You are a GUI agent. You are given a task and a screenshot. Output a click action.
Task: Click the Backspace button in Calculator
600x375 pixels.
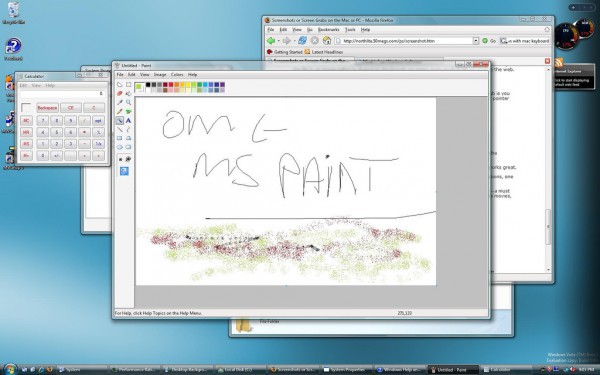tap(47, 108)
